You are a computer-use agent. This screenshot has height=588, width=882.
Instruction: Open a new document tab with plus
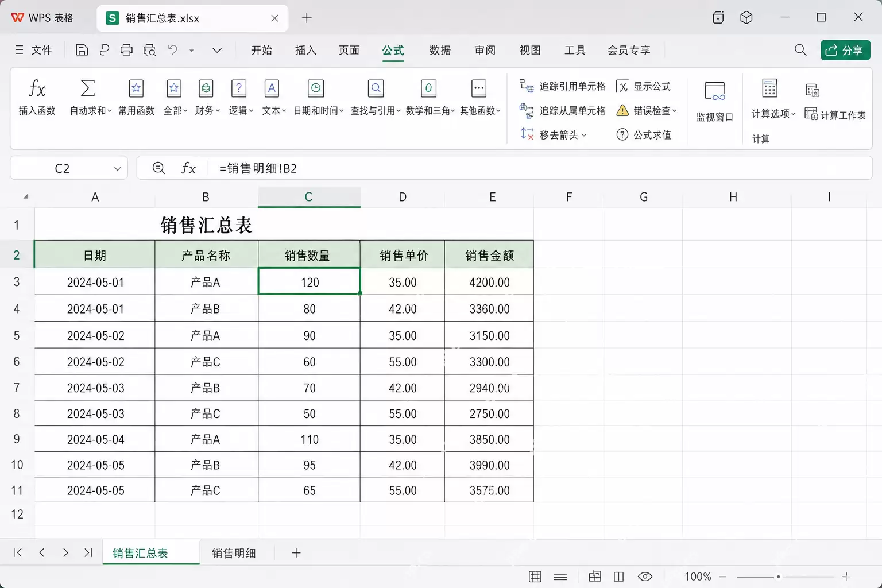point(307,18)
